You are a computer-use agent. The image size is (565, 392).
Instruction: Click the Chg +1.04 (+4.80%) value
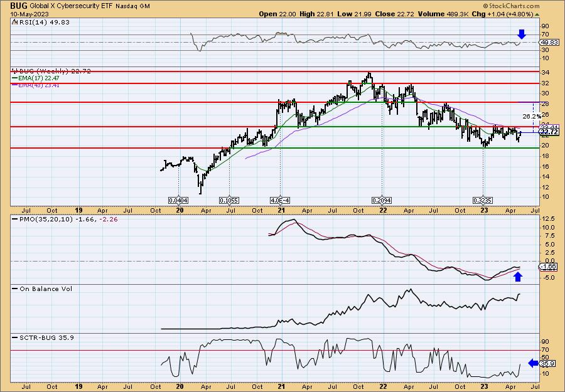(x=503, y=14)
